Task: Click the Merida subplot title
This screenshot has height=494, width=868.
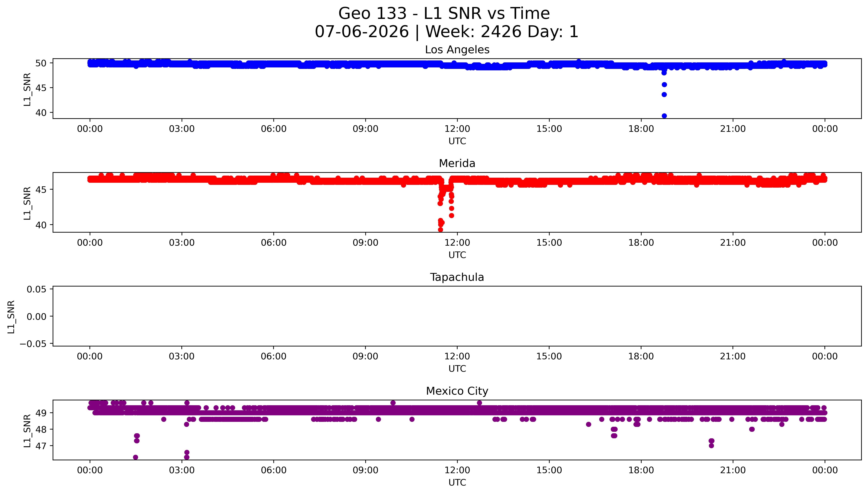Action: point(457,163)
